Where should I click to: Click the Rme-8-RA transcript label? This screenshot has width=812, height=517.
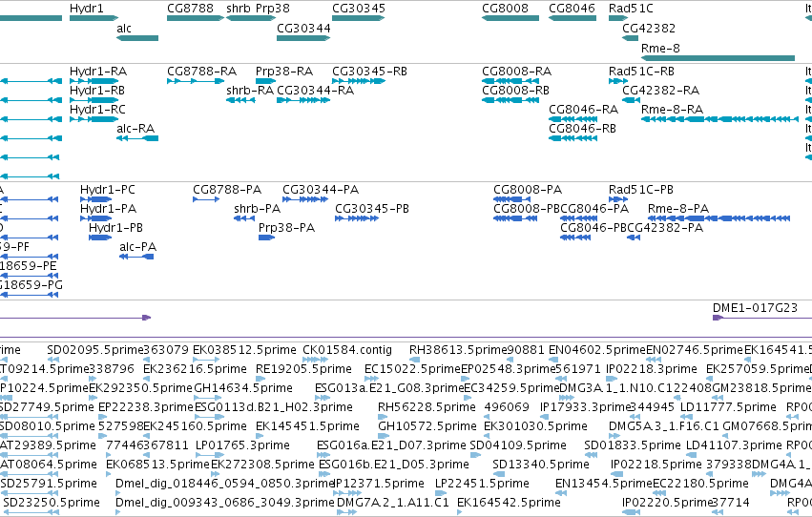tap(672, 109)
